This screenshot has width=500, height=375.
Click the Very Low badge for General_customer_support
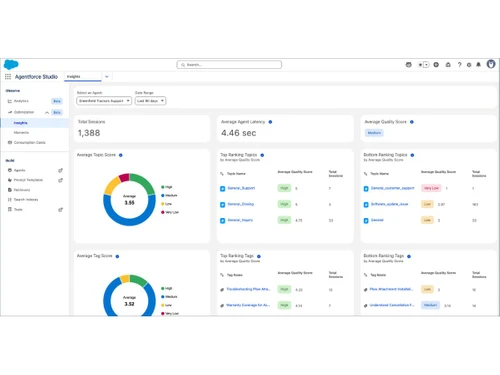point(431,188)
